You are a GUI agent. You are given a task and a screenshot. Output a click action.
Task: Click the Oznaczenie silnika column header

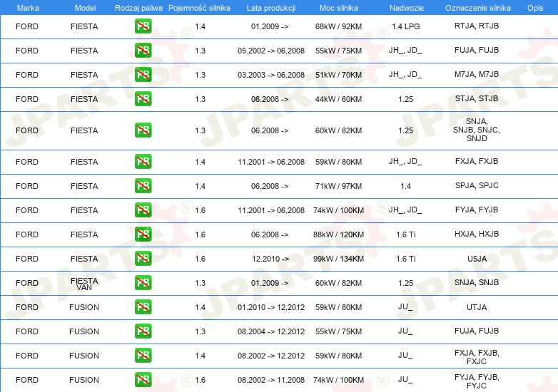tap(478, 8)
